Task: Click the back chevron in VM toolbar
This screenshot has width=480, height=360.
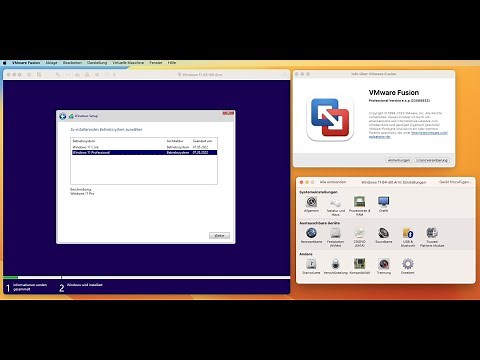Action: 114,75
